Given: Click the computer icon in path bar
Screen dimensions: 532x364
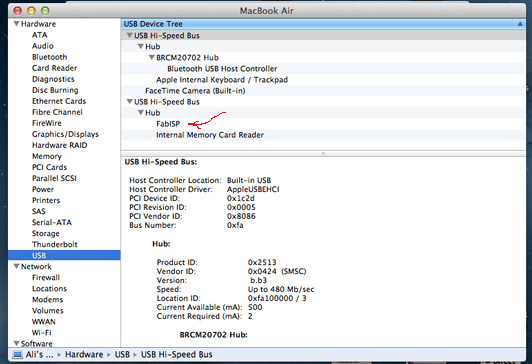Looking at the screenshot, I should (x=18, y=355).
